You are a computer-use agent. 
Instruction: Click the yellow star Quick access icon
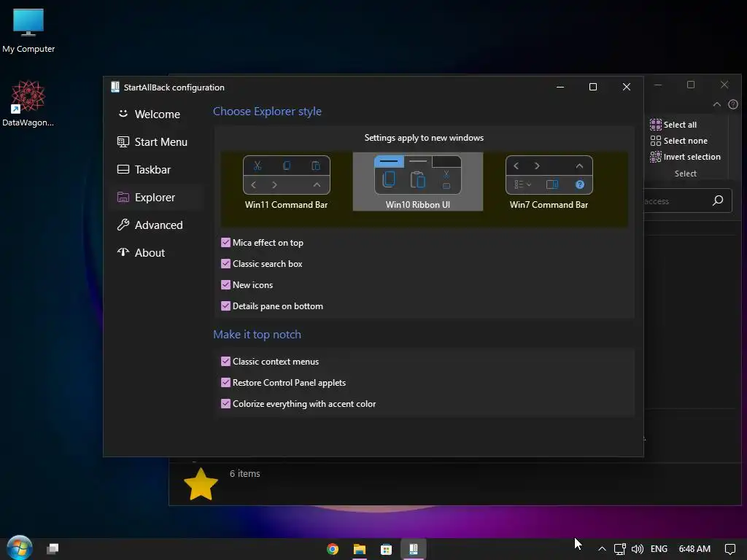tap(201, 484)
